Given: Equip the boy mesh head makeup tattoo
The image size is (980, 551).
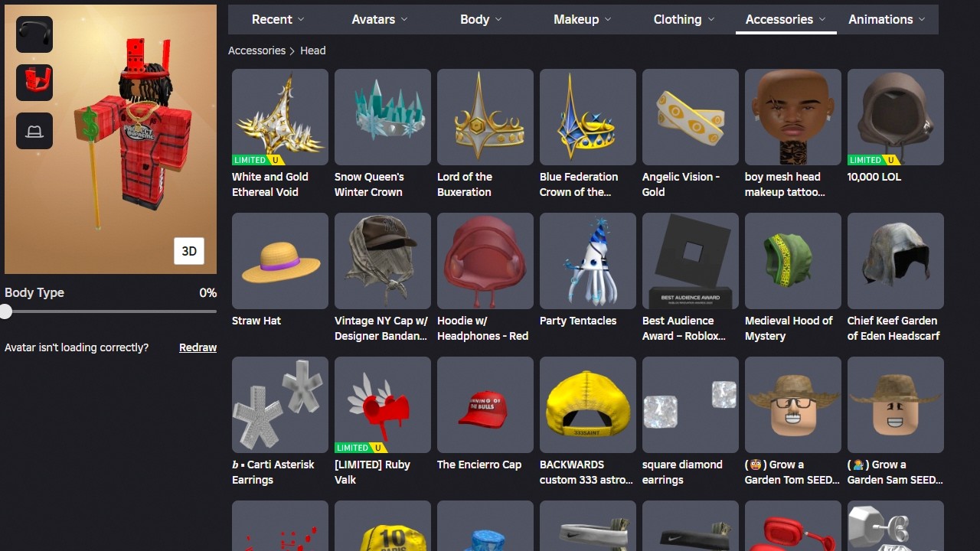Looking at the screenshot, I should (793, 117).
